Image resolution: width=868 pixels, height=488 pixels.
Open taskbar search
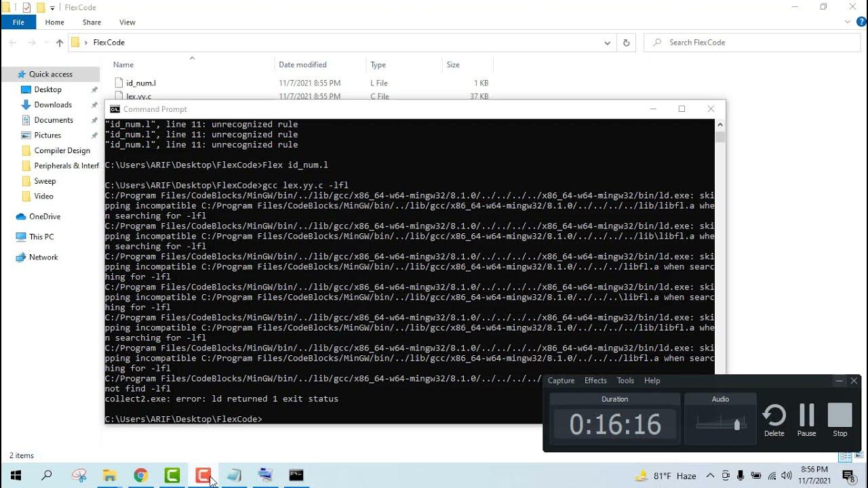click(47, 476)
